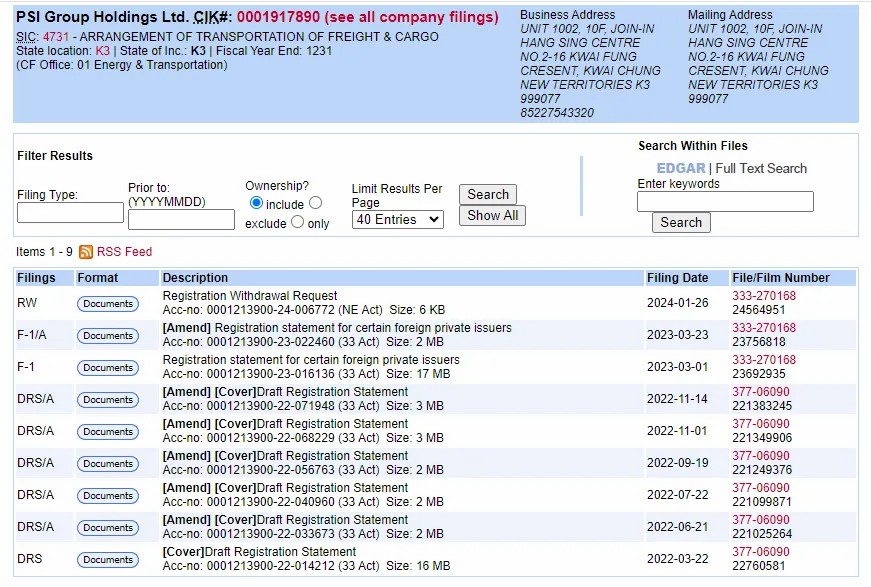
Task: Open file number 377-06090 for 2022-07-22
Action: 760,488
